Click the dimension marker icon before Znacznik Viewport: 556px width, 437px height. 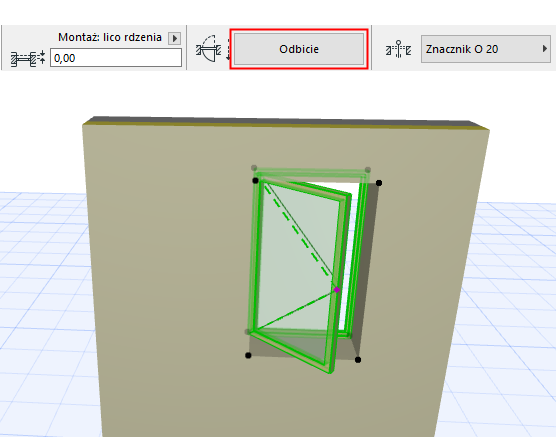pyautogui.click(x=398, y=49)
